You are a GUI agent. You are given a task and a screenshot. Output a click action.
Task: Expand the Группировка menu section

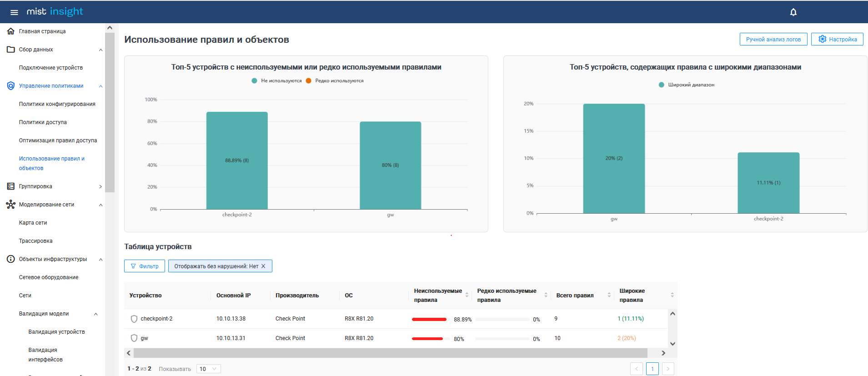[100, 186]
